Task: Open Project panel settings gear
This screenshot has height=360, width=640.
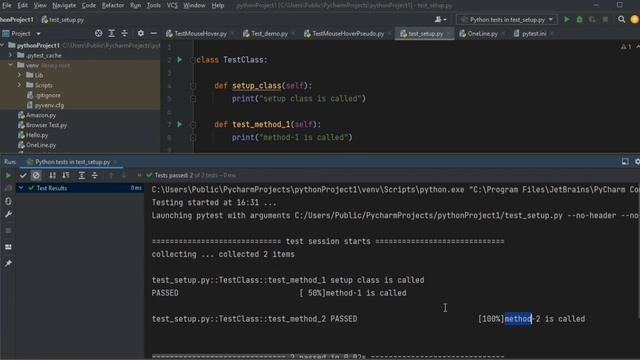Action: pyautogui.click(x=140, y=33)
